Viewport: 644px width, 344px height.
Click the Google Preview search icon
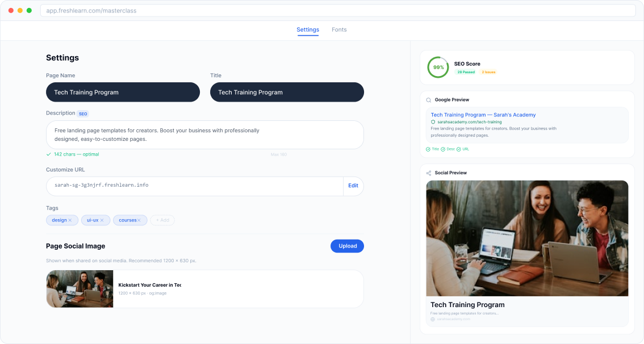coord(428,100)
